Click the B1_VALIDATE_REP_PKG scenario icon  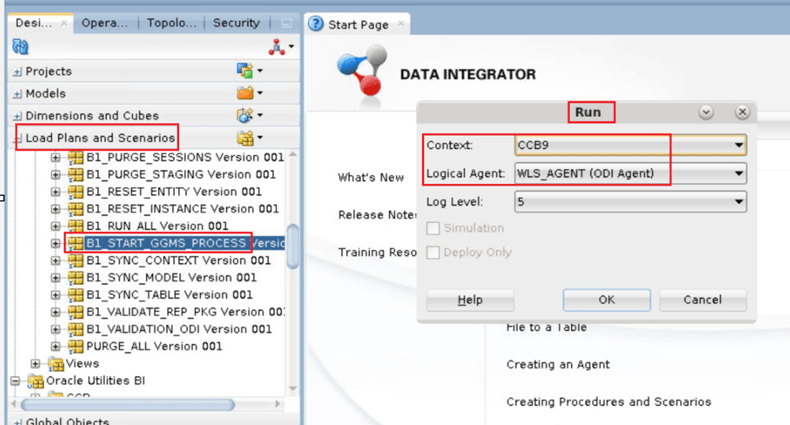pos(76,312)
